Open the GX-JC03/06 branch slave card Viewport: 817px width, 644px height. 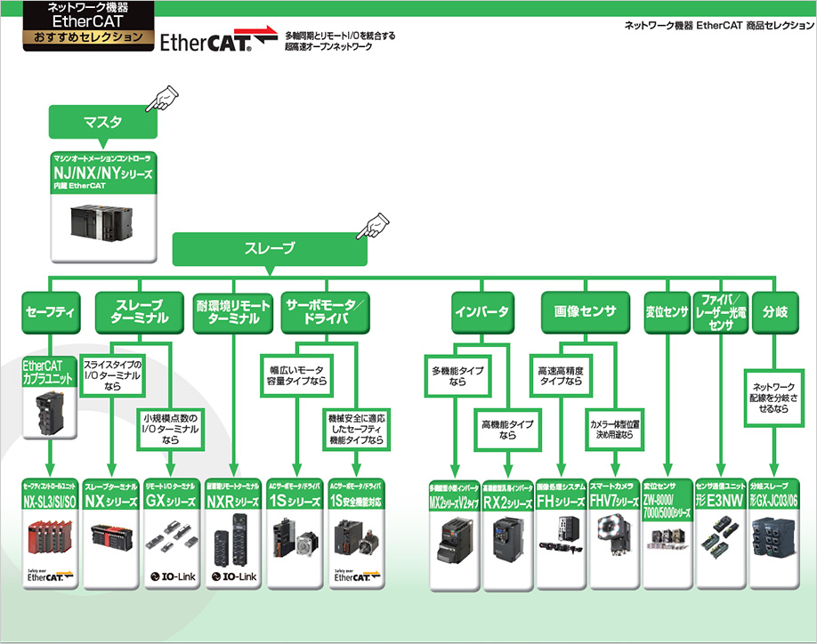[x=773, y=535]
